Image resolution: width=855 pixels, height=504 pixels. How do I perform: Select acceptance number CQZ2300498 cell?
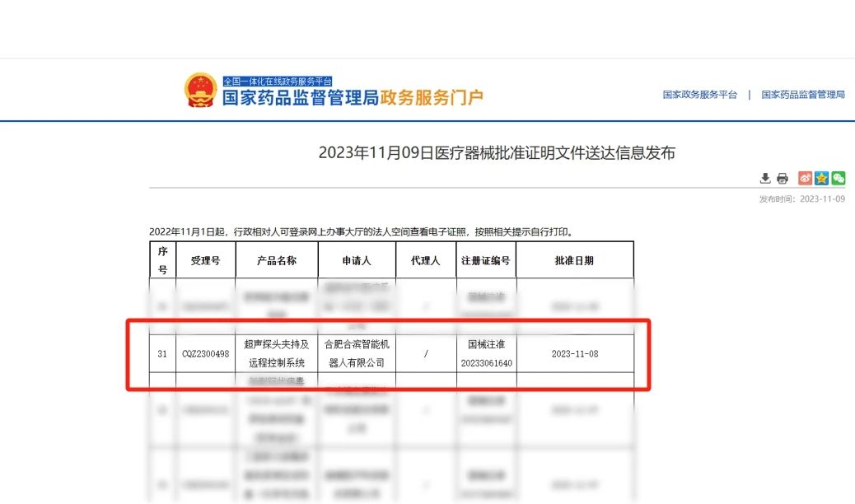pyautogui.click(x=205, y=354)
